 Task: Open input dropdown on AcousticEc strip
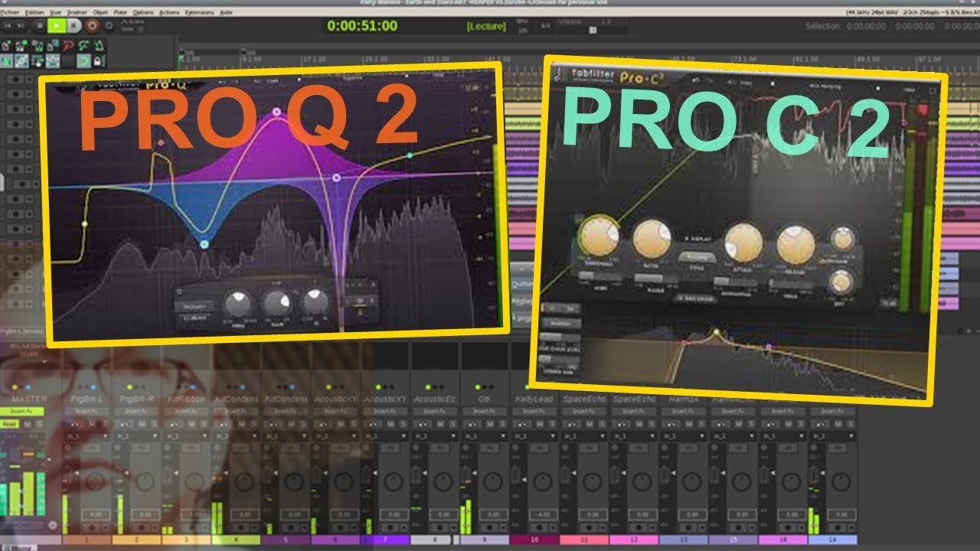pos(436,436)
